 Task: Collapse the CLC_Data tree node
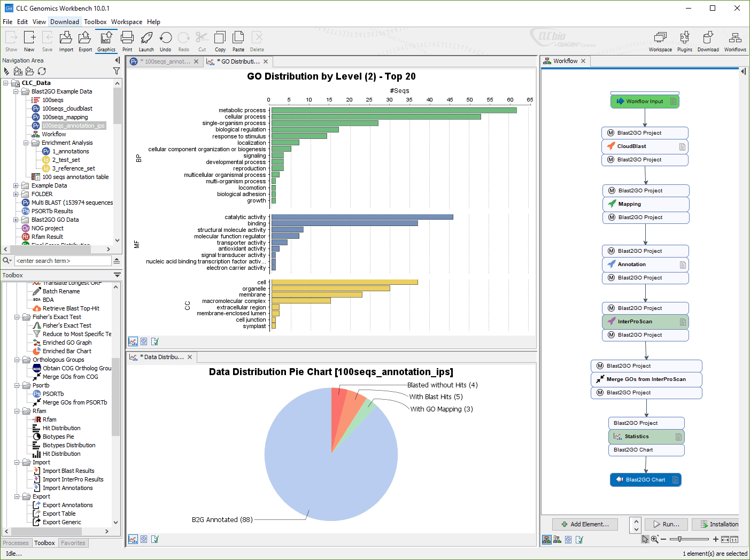[6, 83]
